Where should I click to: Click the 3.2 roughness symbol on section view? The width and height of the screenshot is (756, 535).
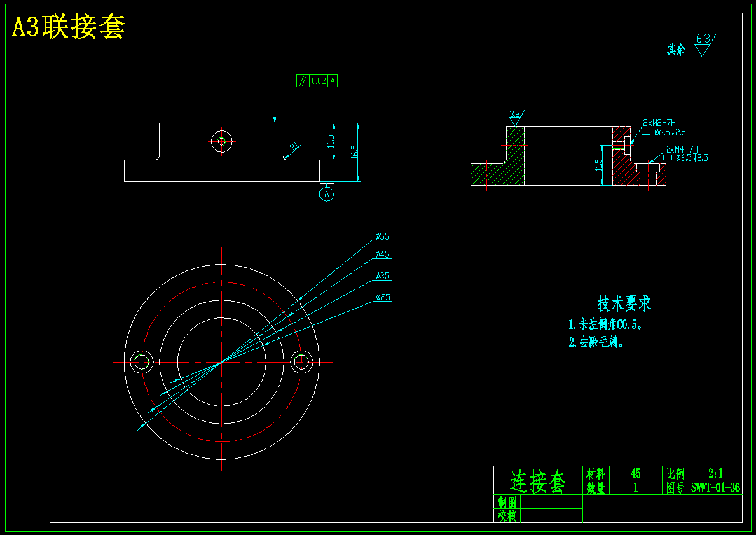point(516,118)
